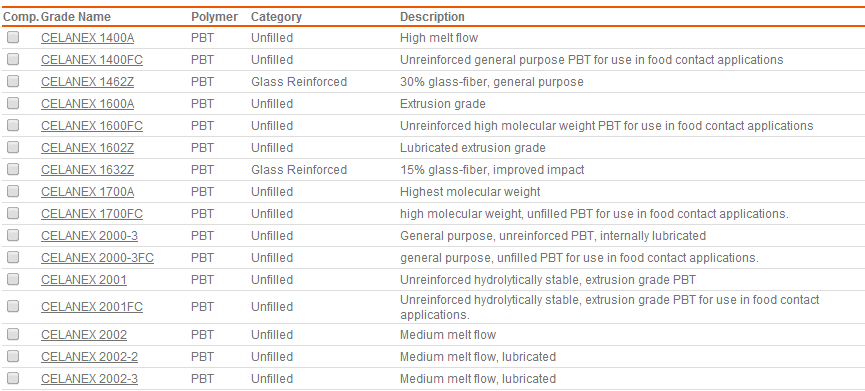Open the CELANEX 2002-2 link
This screenshot has width=865, height=391.
coord(89,357)
